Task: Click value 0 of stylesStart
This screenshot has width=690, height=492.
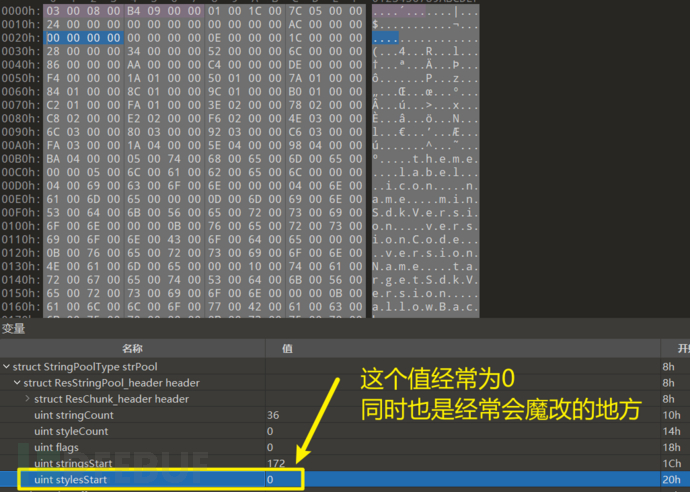Action: pyautogui.click(x=270, y=479)
